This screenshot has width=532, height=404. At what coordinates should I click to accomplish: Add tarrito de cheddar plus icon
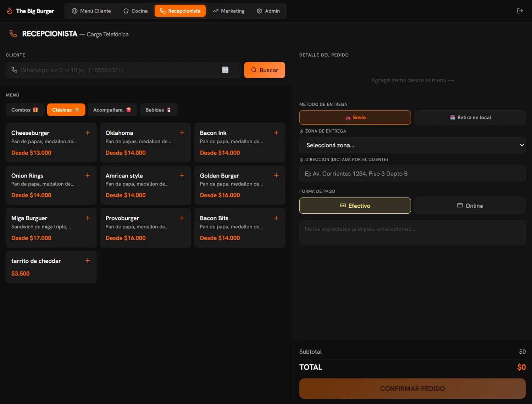click(88, 261)
